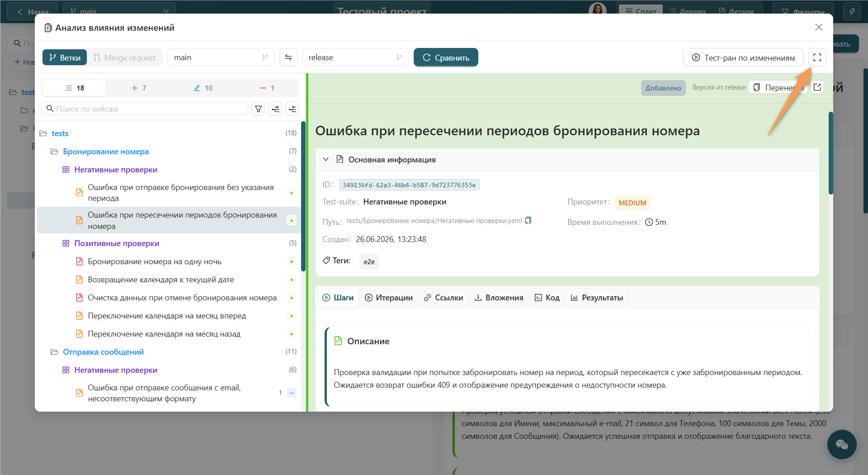Show the 10 modified cases
Screen dimensions: 868x475
pyautogui.click(x=203, y=88)
